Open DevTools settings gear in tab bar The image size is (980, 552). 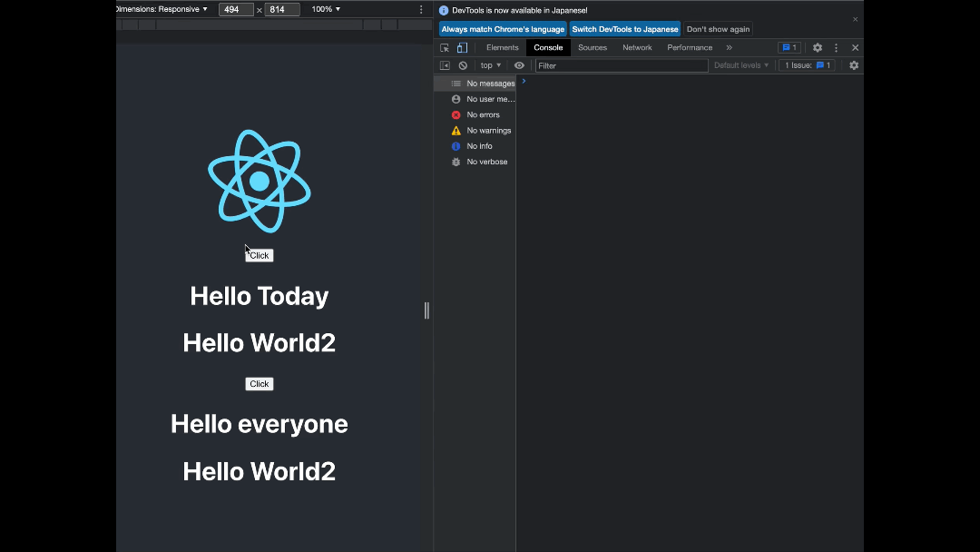(x=818, y=47)
